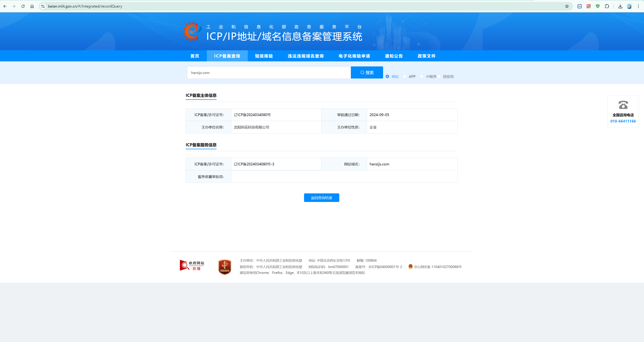Screen dimensions: 644x342
Task: Select the 网站 radio button
Action: click(x=387, y=76)
